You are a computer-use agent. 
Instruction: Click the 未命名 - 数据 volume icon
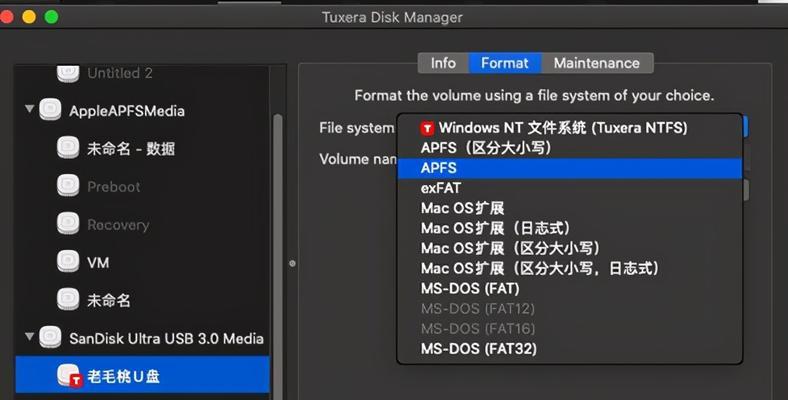(x=68, y=148)
